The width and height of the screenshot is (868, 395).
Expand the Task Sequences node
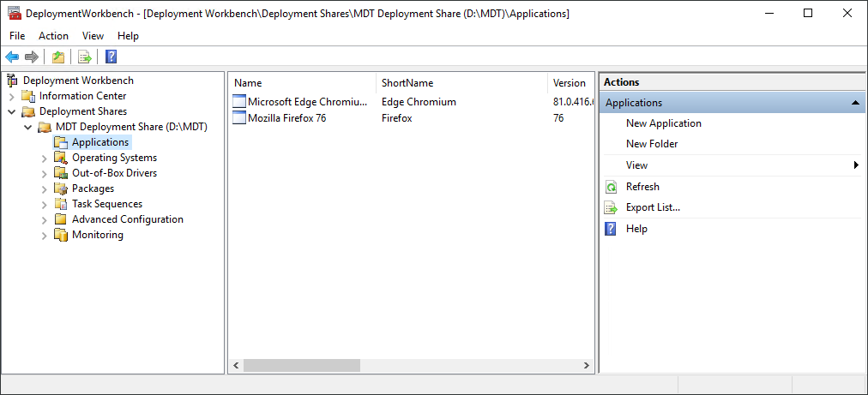[45, 205]
